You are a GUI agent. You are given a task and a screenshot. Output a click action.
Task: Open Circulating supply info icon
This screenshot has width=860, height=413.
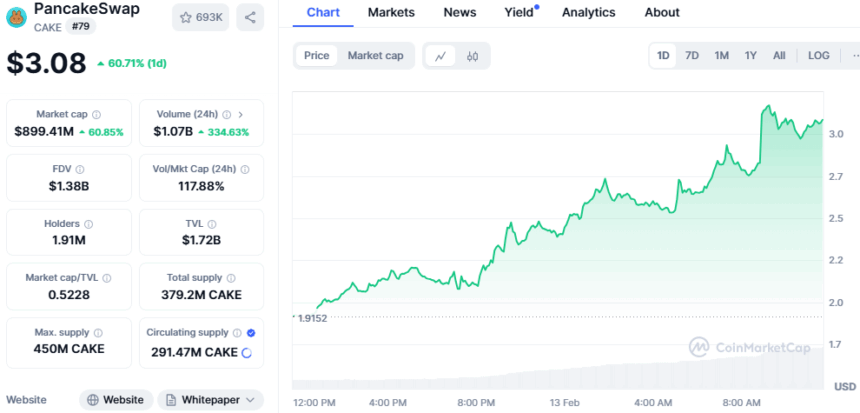point(237,332)
